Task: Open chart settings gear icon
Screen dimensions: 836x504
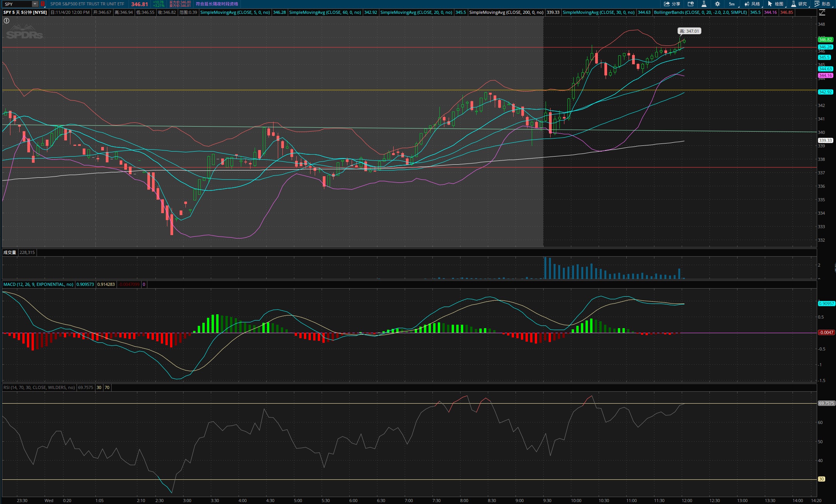Action: (x=718, y=4)
